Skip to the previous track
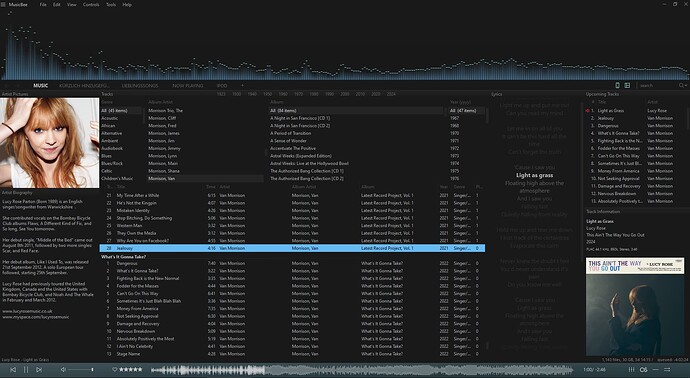 [x=13, y=370]
